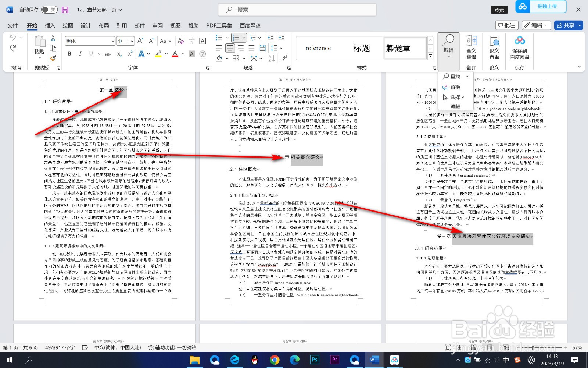Expand the 查找 find options chevron
The width and height of the screenshot is (588, 368).
(x=467, y=77)
